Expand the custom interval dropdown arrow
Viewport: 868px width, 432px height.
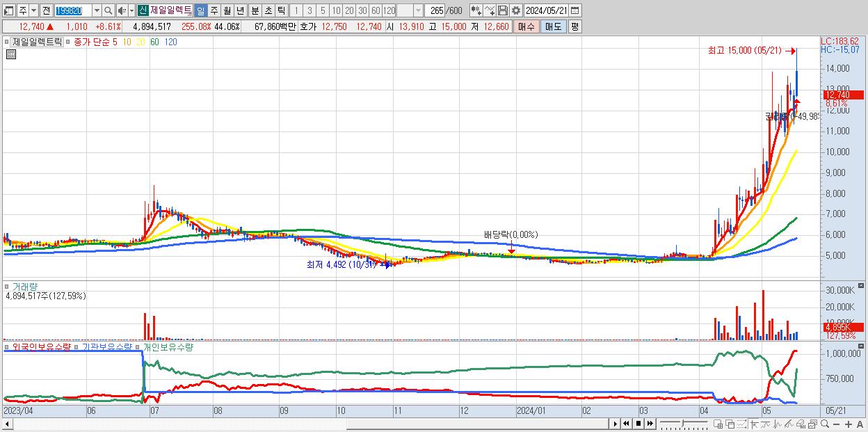click(x=418, y=10)
